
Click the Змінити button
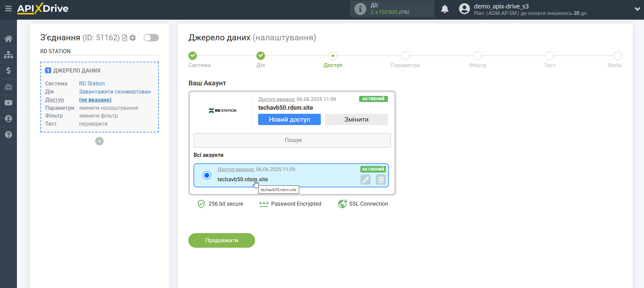[x=356, y=119]
